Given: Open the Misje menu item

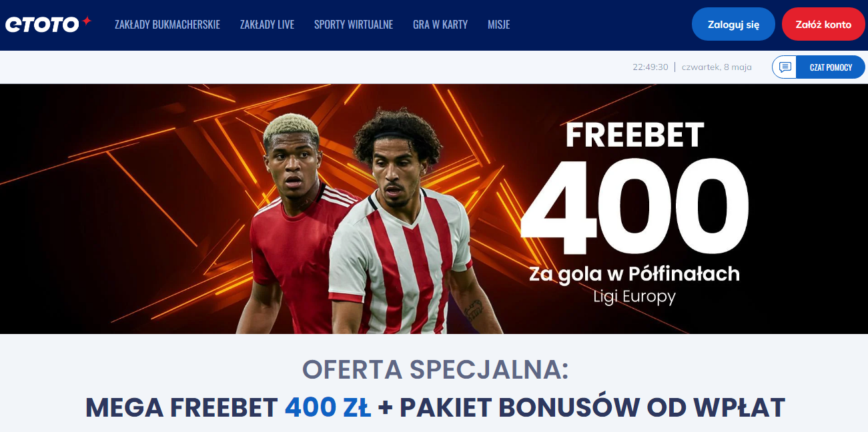Looking at the screenshot, I should coord(499,25).
